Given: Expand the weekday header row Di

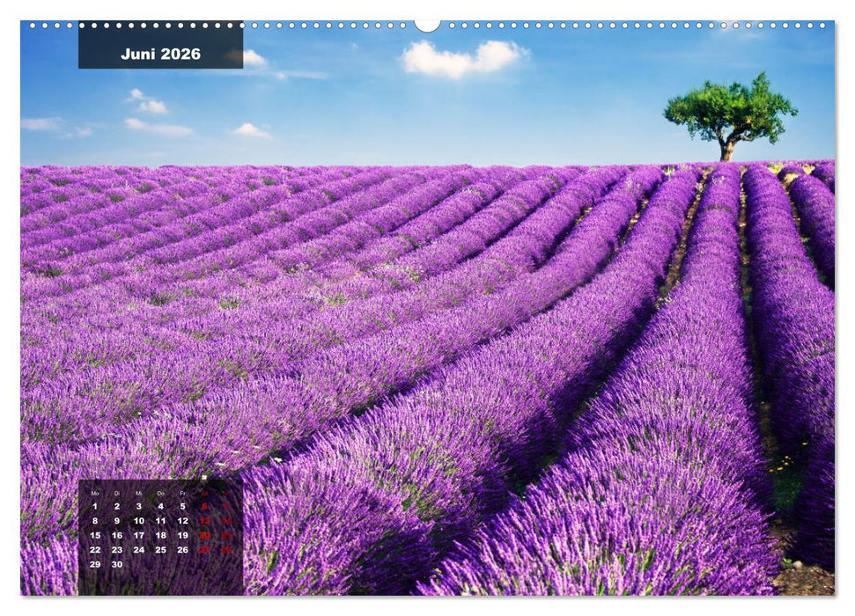Looking at the screenshot, I should pyautogui.click(x=116, y=493).
